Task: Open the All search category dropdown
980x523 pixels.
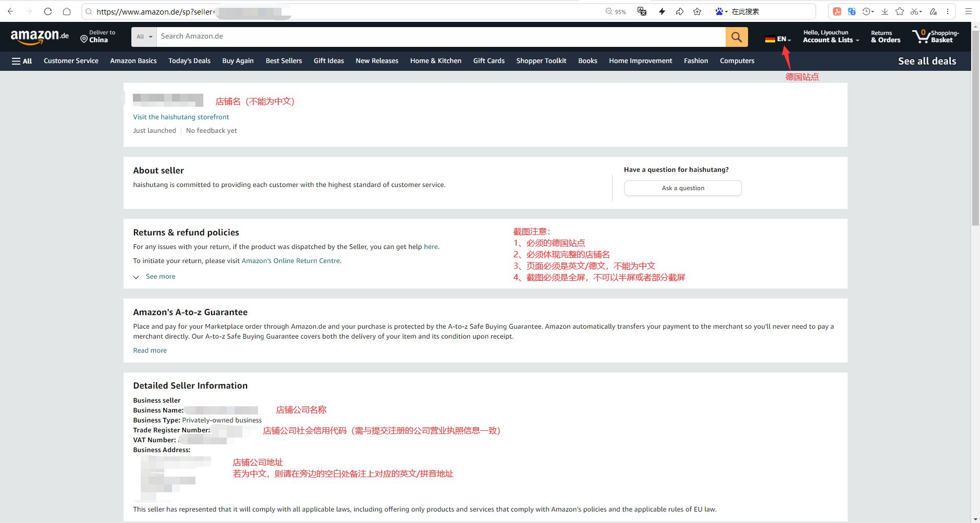Action: 144,36
